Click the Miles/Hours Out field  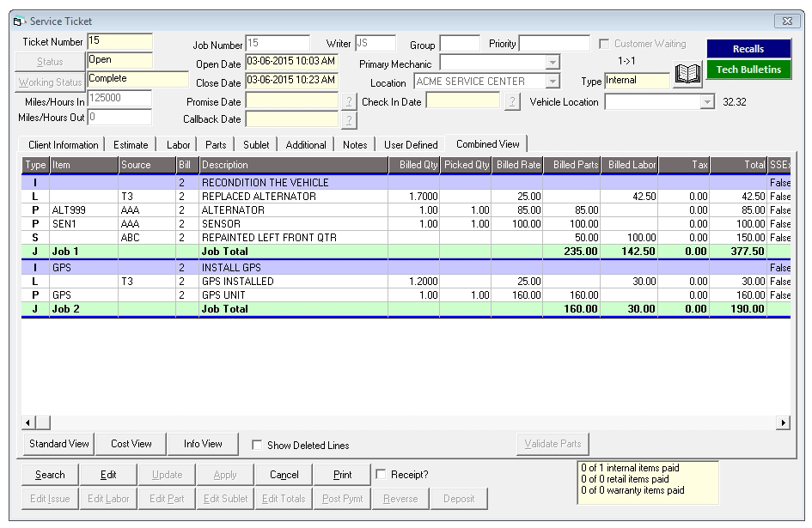click(119, 117)
